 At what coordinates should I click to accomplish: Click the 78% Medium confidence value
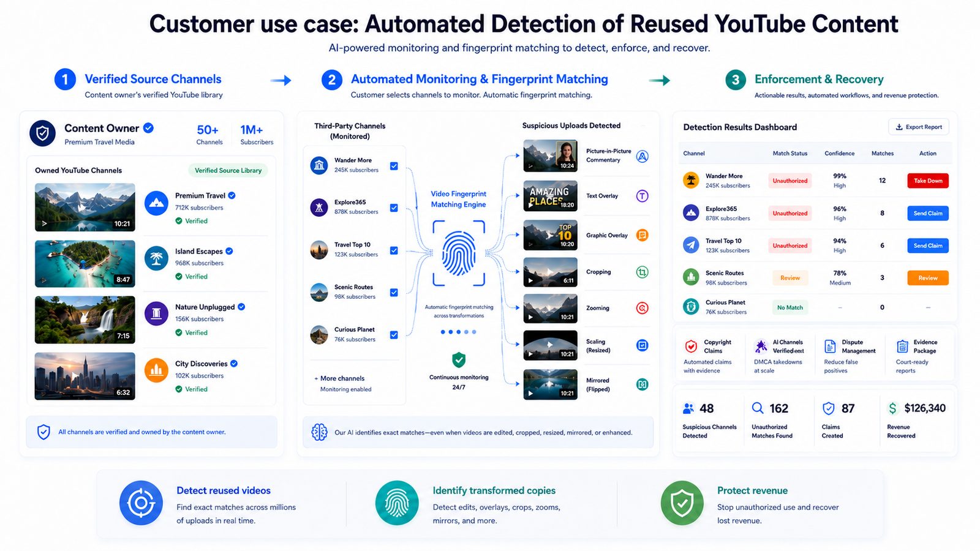840,278
